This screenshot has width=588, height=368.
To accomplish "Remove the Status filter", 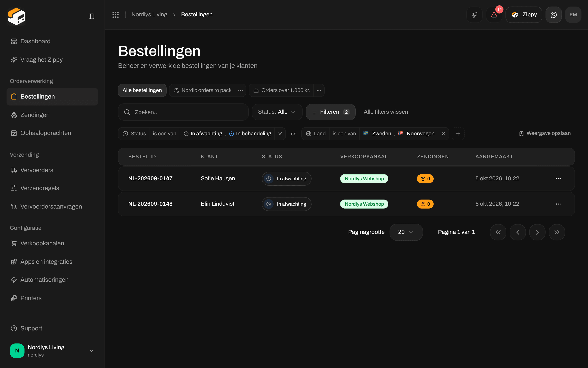I will pyautogui.click(x=280, y=134).
